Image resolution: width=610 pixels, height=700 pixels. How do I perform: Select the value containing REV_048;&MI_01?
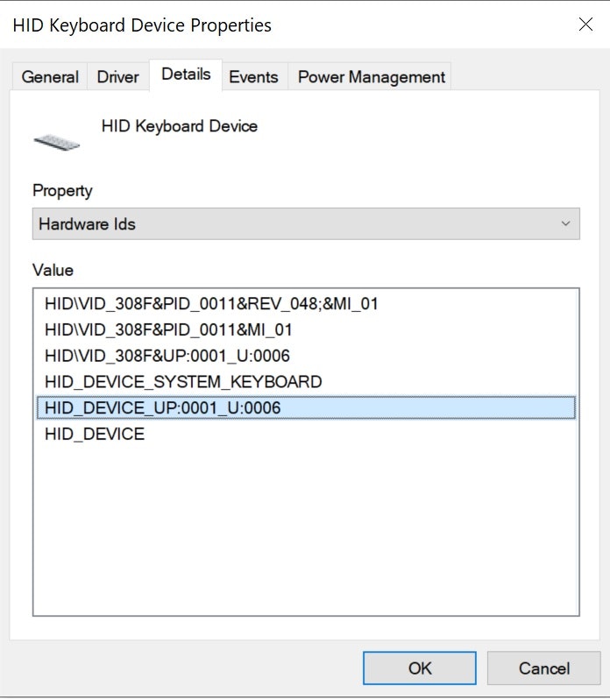point(210,304)
